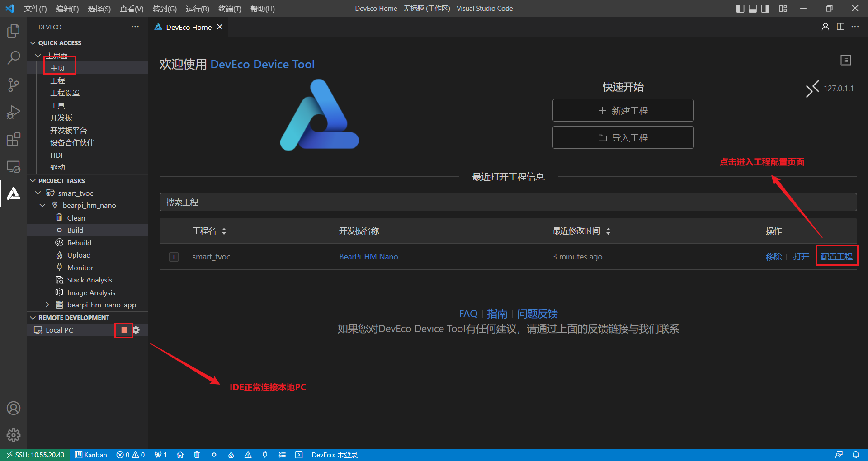The width and height of the screenshot is (868, 461).
Task: Toggle the primary side bar layout button
Action: [740, 9]
